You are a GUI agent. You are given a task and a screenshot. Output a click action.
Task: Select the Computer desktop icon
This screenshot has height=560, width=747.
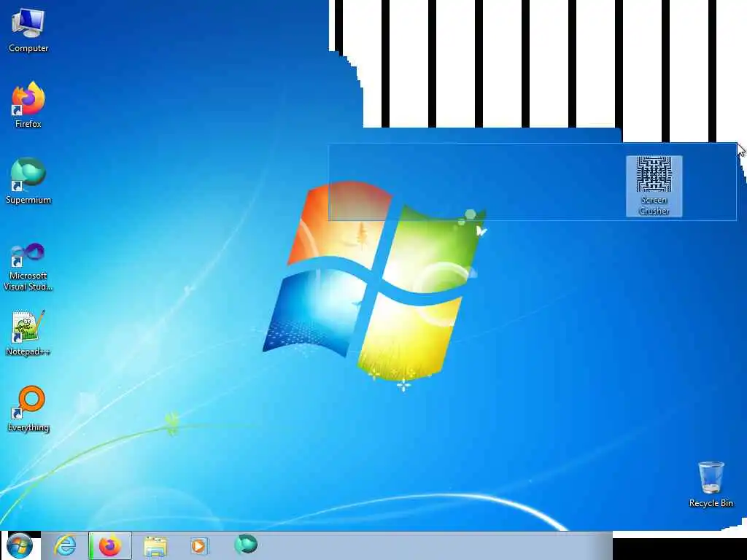(28, 31)
